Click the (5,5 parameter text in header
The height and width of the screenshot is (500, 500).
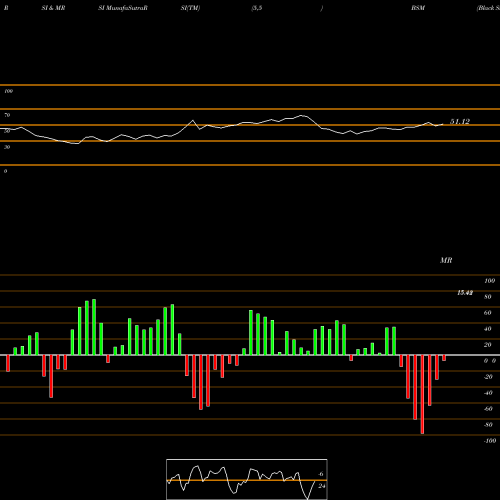257,8
